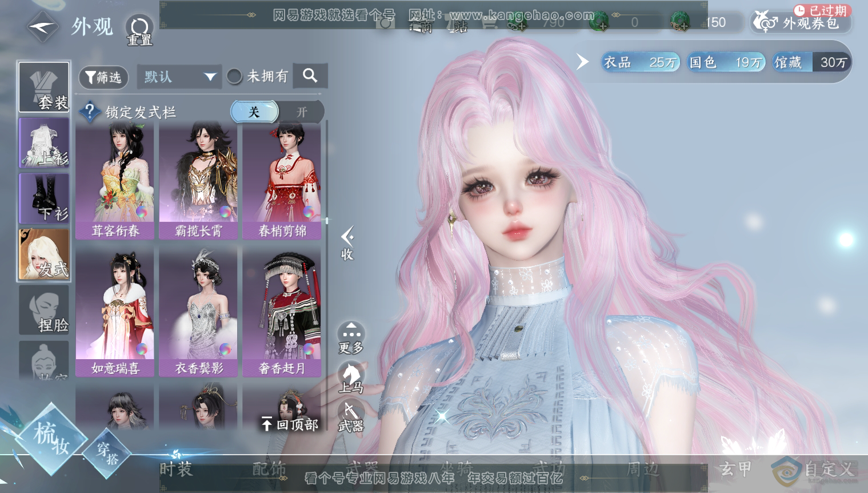The image size is (868, 493).
Task: Click the 重置 reset icon
Action: click(x=139, y=30)
